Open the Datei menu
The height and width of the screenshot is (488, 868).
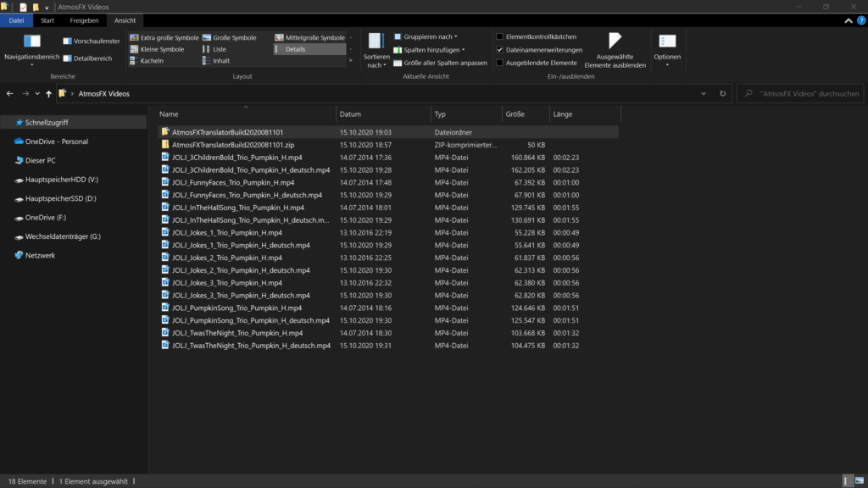[x=17, y=20]
